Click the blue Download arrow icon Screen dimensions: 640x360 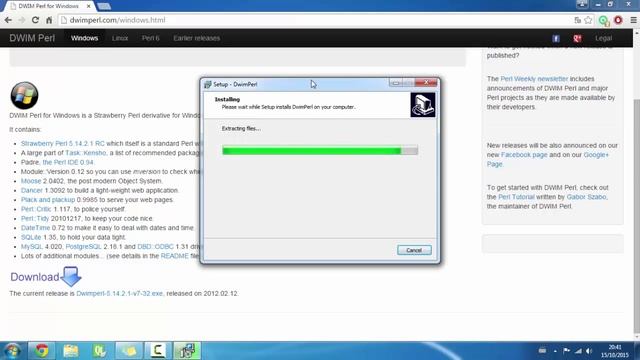point(71,276)
